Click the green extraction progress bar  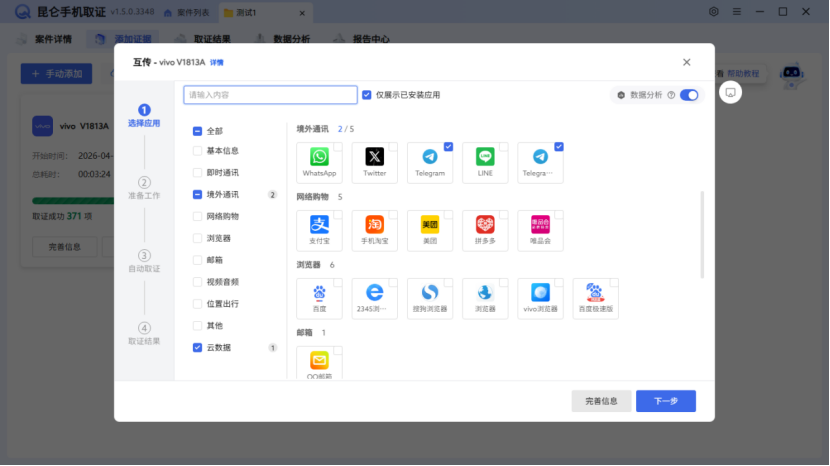[73, 201]
